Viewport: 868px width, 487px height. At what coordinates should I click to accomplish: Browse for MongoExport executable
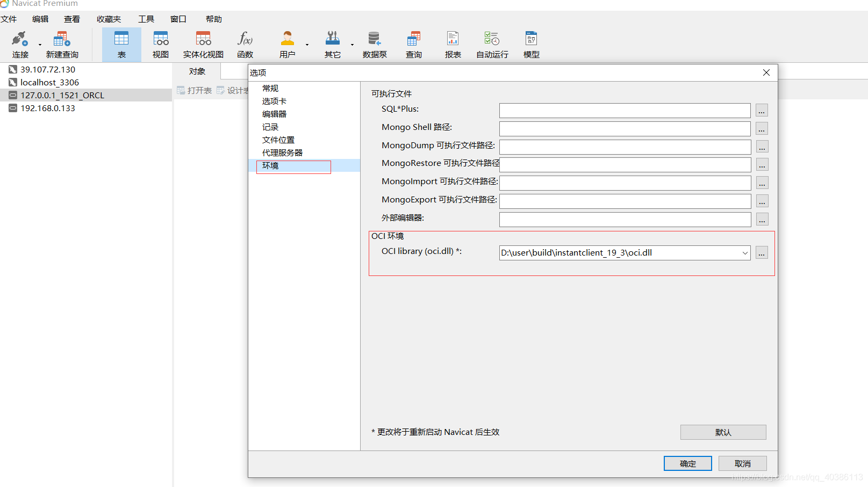(762, 201)
